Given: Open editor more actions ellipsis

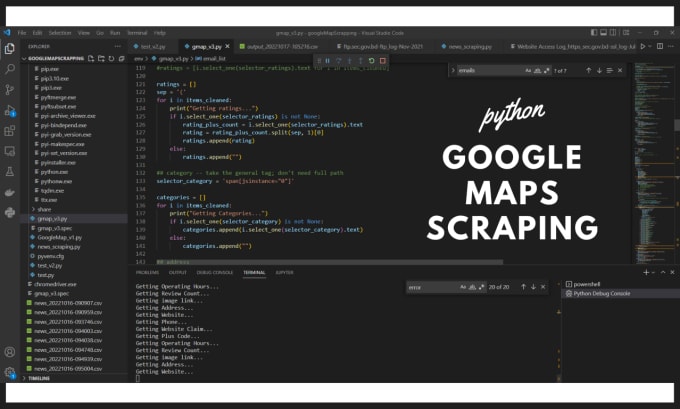Looking at the screenshot, I should click(671, 46).
